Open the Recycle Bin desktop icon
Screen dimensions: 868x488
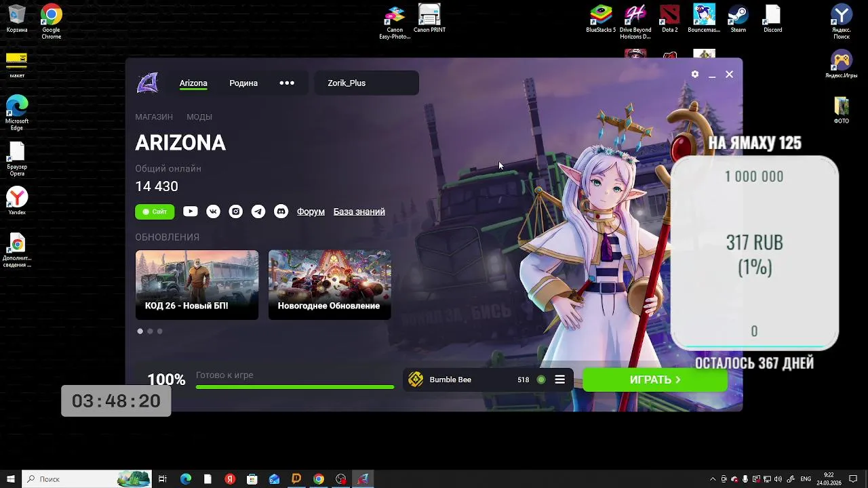[17, 18]
